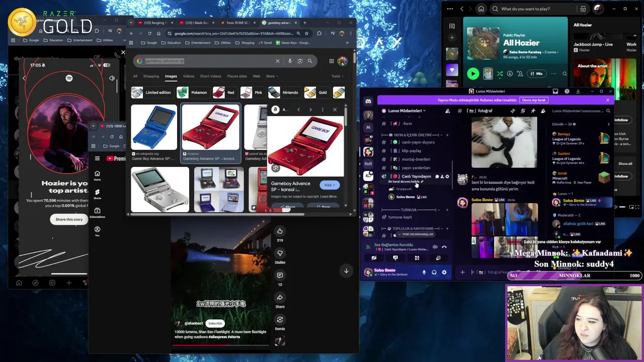Like the YouTube Short
This screenshot has height=362, width=644.
[x=280, y=231]
